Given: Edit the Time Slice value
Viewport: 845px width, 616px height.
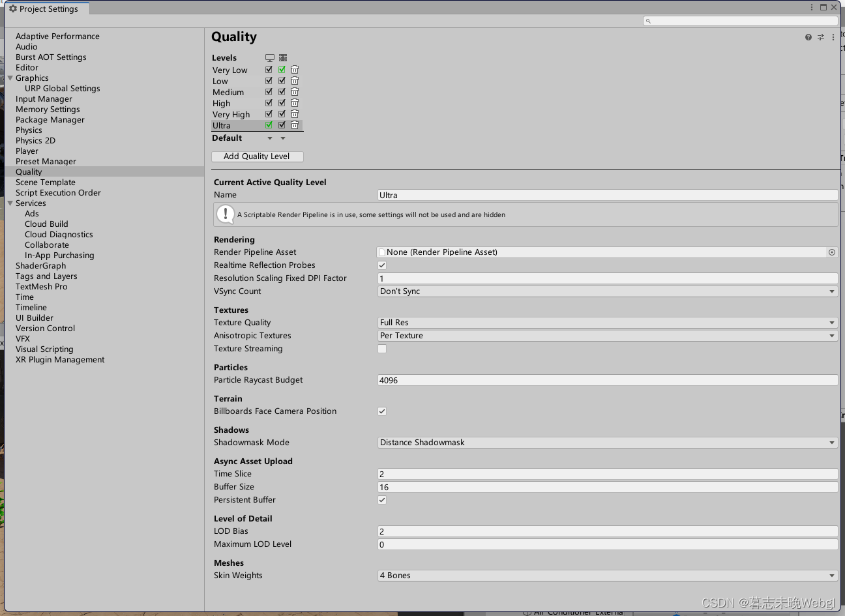Looking at the screenshot, I should tap(608, 474).
